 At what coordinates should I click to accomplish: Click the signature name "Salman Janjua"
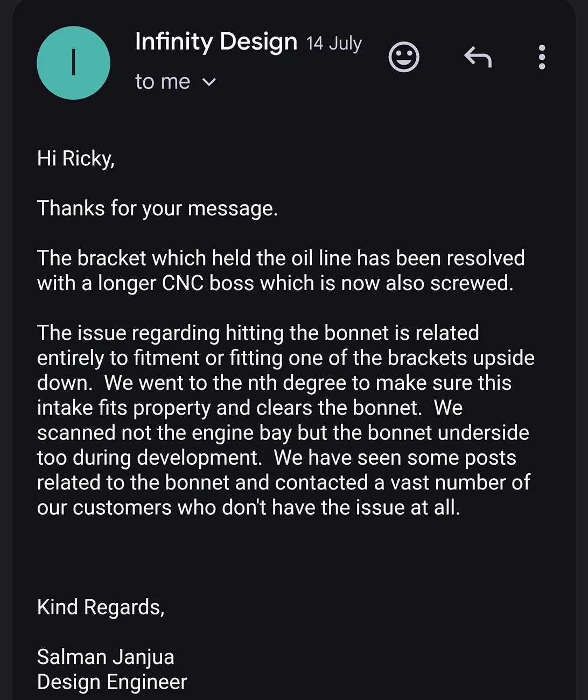(106, 657)
